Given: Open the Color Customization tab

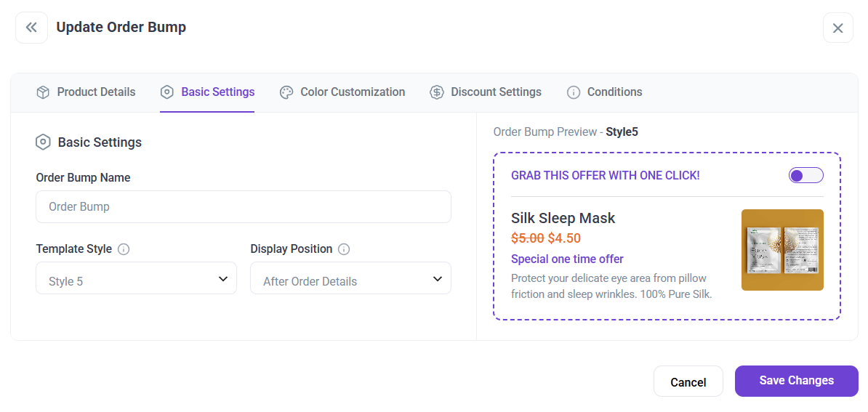Looking at the screenshot, I should click(x=342, y=92).
